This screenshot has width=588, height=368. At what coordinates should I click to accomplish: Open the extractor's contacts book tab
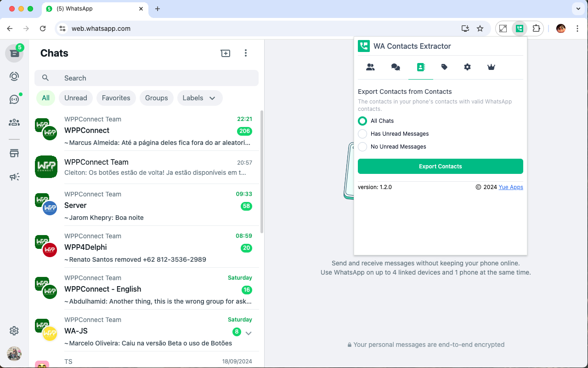pyautogui.click(x=421, y=67)
